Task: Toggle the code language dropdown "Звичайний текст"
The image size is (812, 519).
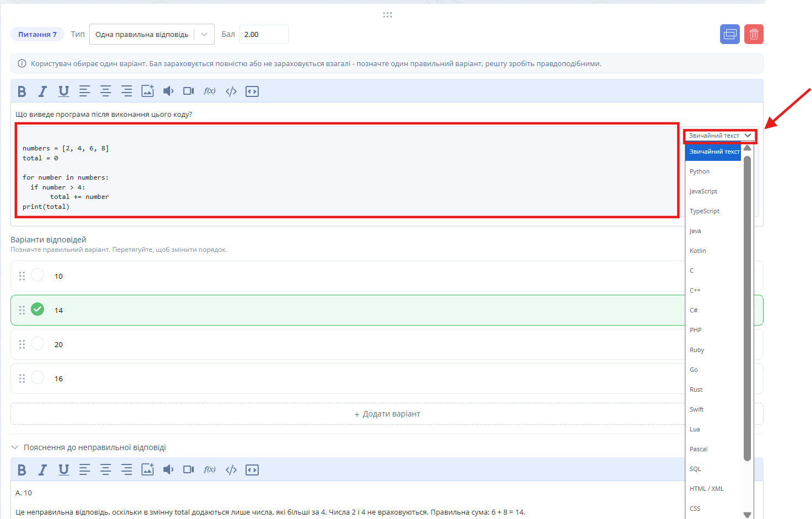Action: (x=720, y=136)
